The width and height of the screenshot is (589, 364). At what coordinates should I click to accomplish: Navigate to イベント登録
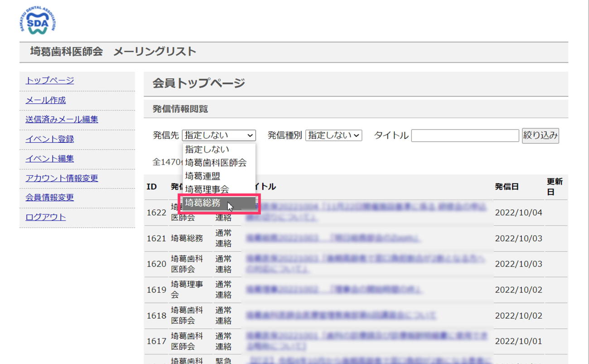(50, 139)
